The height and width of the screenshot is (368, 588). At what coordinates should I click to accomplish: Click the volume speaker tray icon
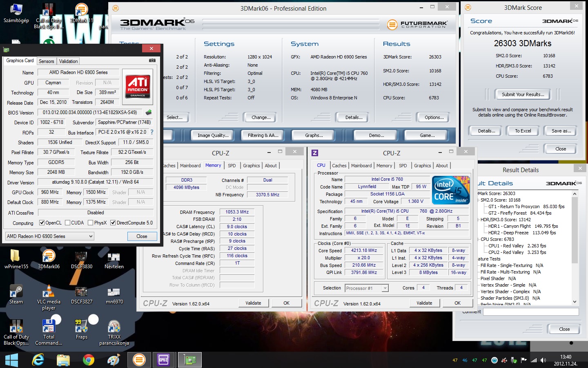[543, 360]
